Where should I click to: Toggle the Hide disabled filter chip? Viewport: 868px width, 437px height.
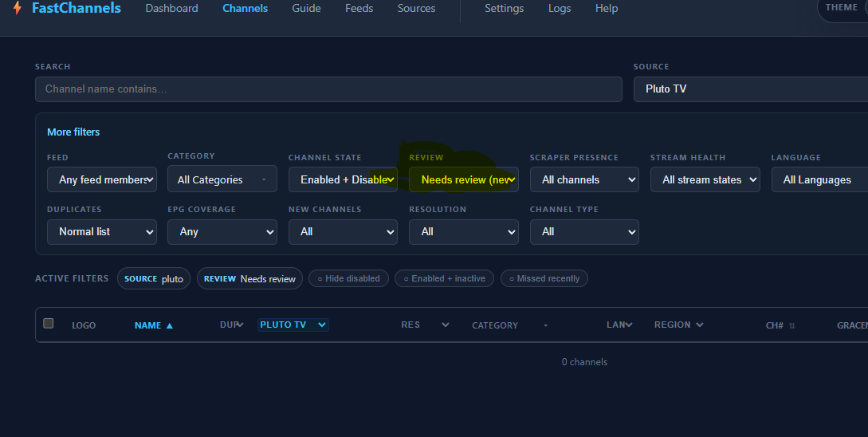point(349,278)
